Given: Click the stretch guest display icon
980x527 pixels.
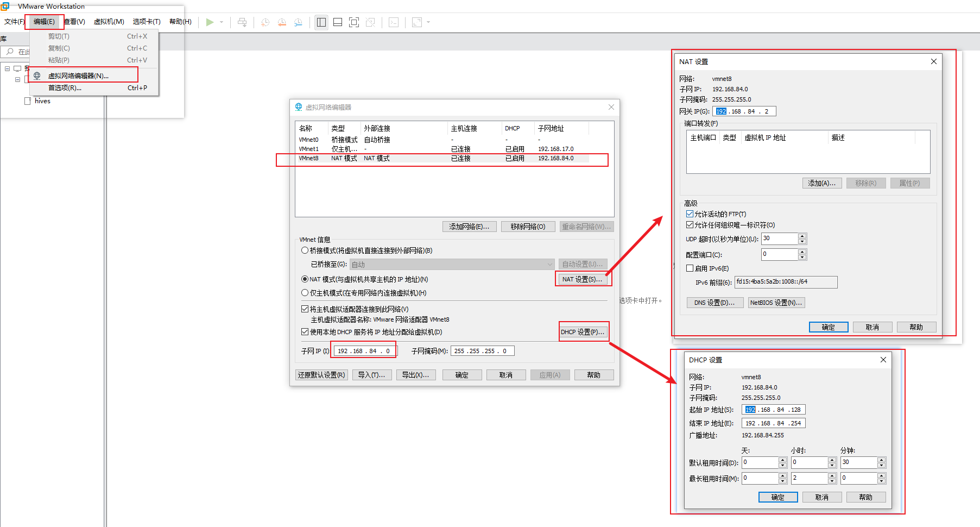Looking at the screenshot, I should (x=417, y=22).
